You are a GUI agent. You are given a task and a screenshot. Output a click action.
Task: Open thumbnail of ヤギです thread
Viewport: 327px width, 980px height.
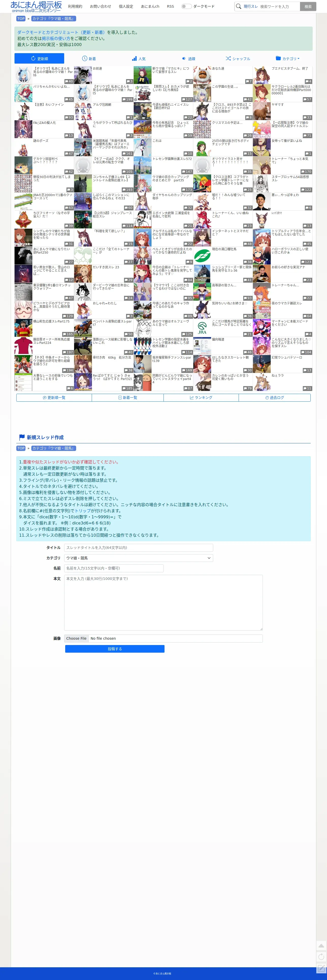[x=262, y=111]
